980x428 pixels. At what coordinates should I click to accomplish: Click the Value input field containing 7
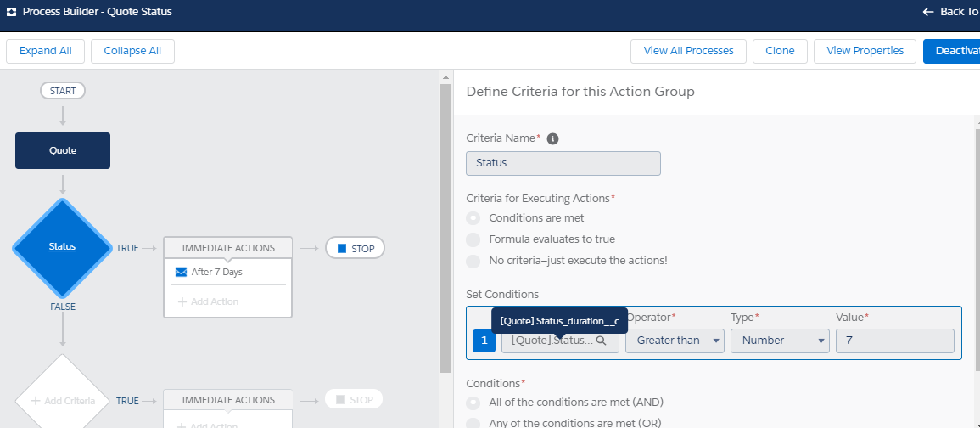(x=894, y=341)
